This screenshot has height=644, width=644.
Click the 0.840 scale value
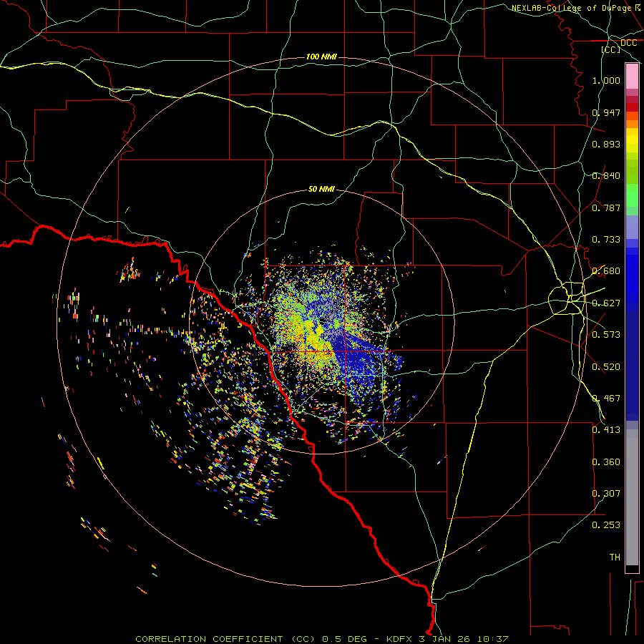(x=606, y=176)
